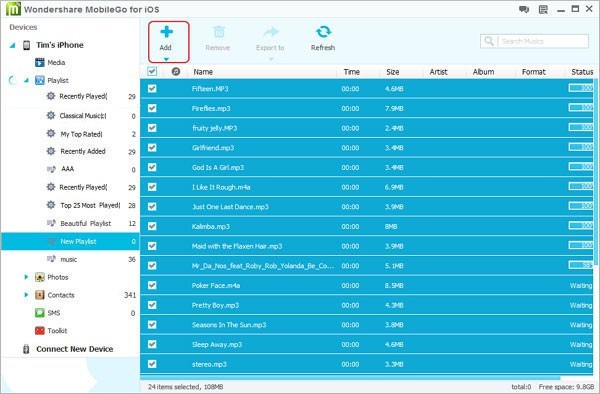This screenshot has height=394, width=600.
Task: Select the Beautiful Playlist item
Action: 86,223
